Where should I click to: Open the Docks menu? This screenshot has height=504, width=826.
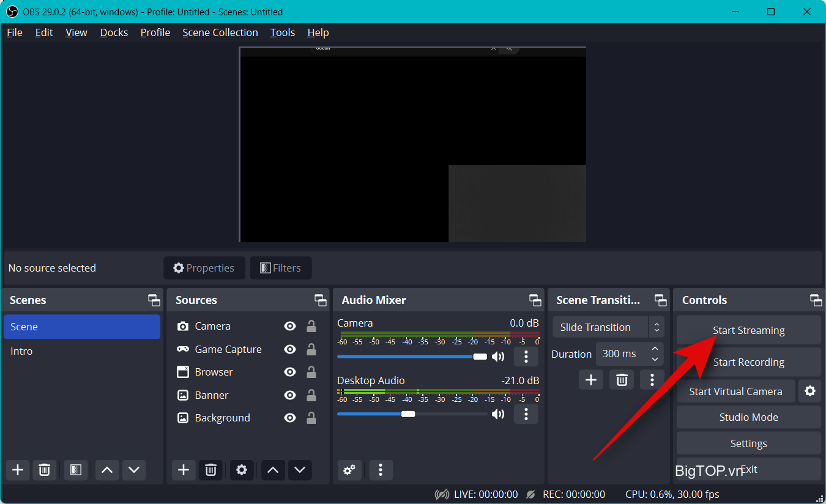tap(114, 32)
